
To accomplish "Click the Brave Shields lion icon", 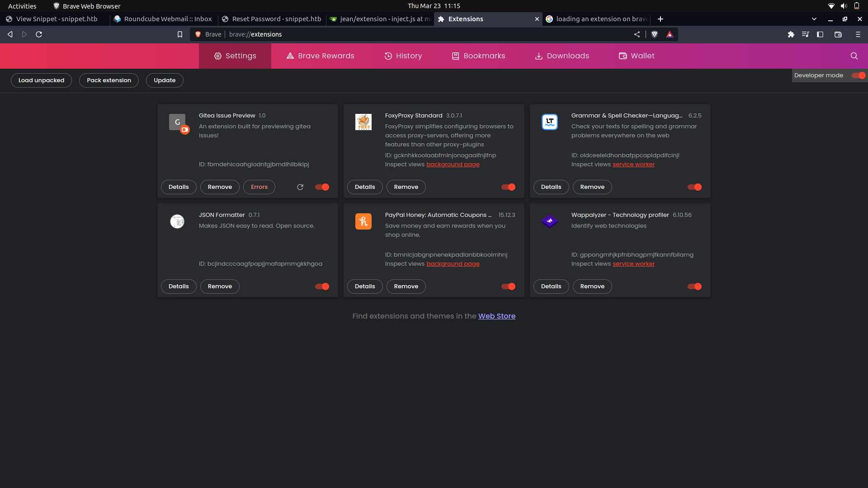I will click(x=655, y=34).
